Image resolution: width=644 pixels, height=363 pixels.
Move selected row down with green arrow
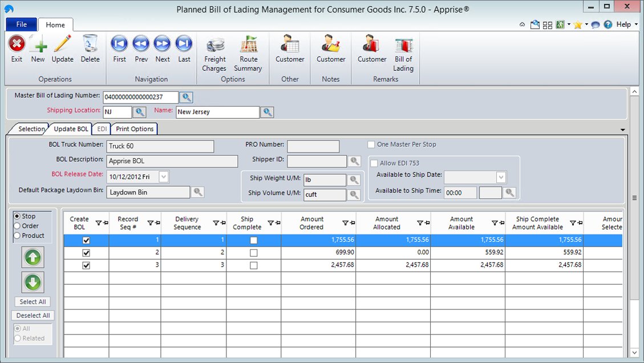coord(33,283)
